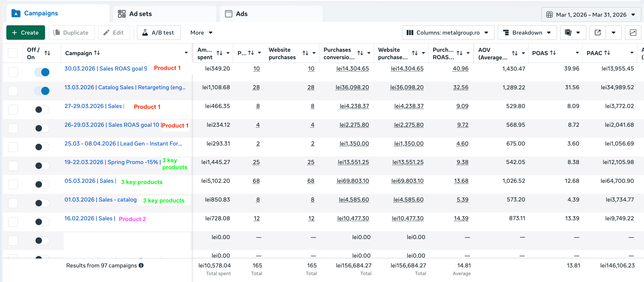The width and height of the screenshot is (644, 282).
Task: Open the More actions menu
Action: click(x=201, y=33)
